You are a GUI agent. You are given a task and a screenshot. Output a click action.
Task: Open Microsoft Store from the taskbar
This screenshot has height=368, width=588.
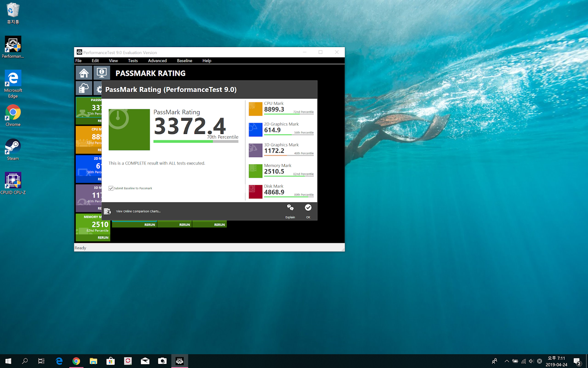pyautogui.click(x=111, y=361)
